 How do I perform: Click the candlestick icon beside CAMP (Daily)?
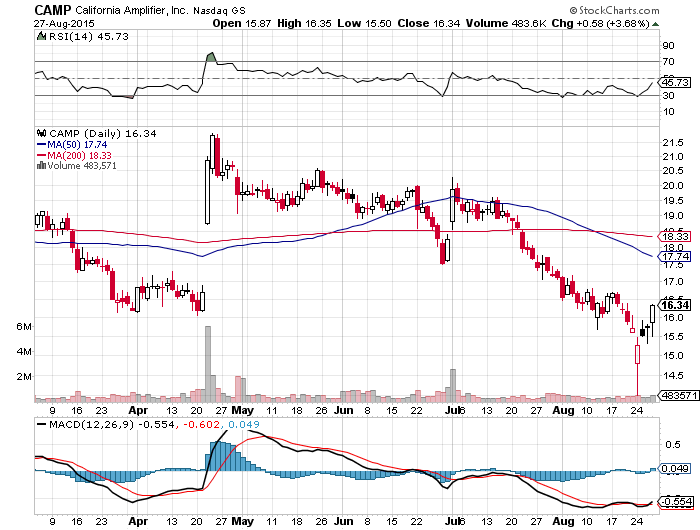pos(42,133)
